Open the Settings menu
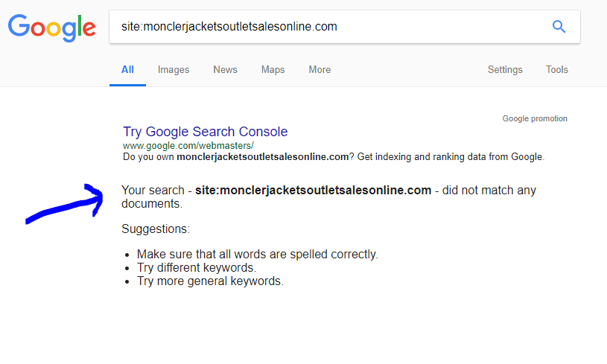Viewport: 607px width, 364px height. click(505, 70)
